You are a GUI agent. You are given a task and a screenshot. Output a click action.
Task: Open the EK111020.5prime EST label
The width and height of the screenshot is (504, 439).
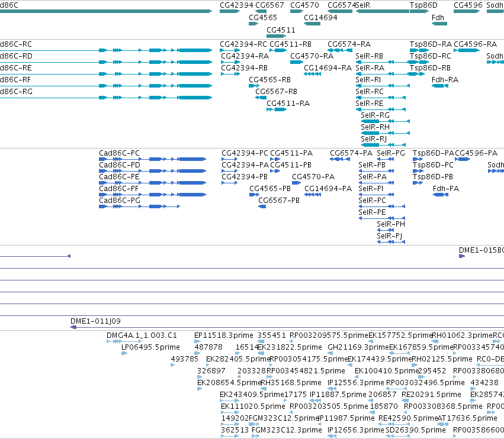253,406
